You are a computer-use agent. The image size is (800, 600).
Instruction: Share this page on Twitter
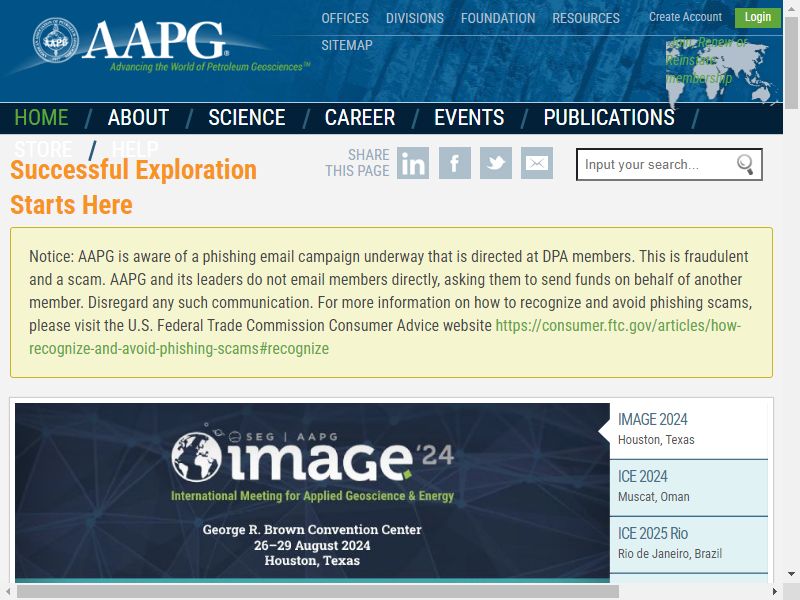495,163
